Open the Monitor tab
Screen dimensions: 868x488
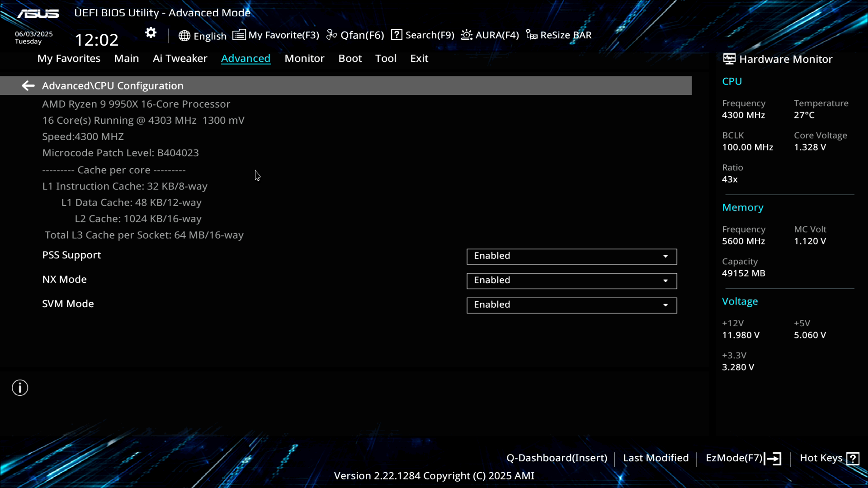[x=304, y=58]
